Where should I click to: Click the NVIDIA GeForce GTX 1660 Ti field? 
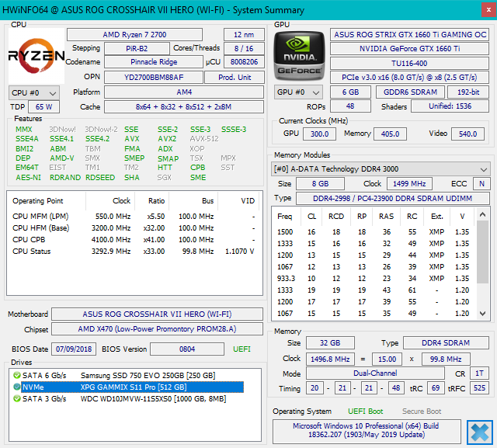(x=409, y=48)
